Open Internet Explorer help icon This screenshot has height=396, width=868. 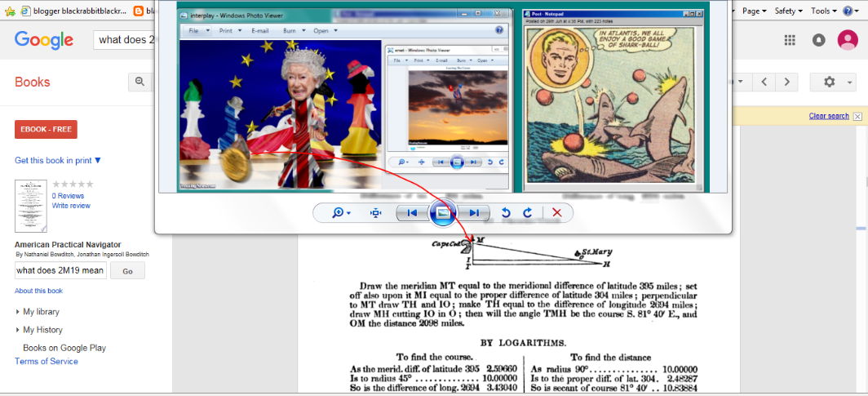pyautogui.click(x=848, y=11)
